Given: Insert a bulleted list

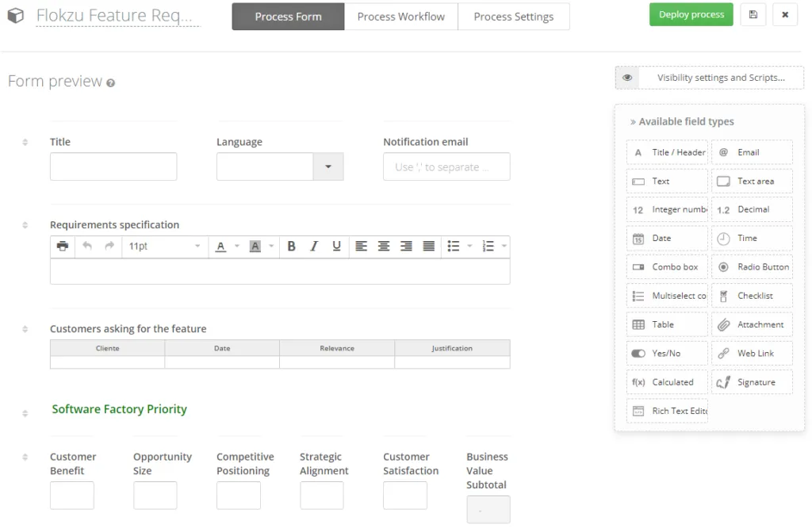Looking at the screenshot, I should click(x=454, y=246).
